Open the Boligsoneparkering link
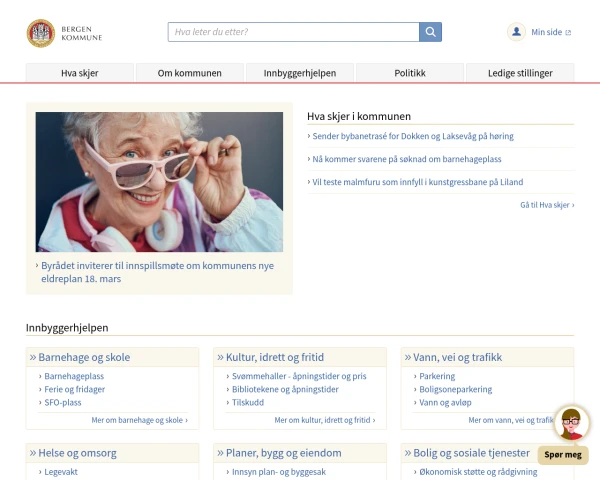Screen dimensions: 600x480 456,389
